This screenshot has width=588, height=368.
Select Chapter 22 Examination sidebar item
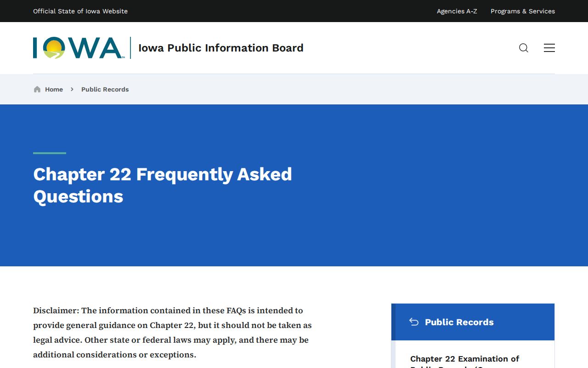pyautogui.click(x=465, y=362)
